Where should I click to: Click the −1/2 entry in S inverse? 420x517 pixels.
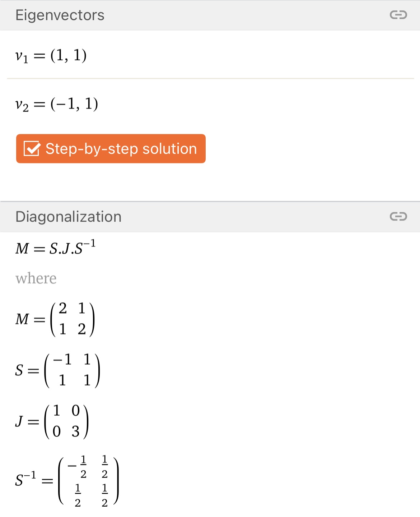[78, 467]
